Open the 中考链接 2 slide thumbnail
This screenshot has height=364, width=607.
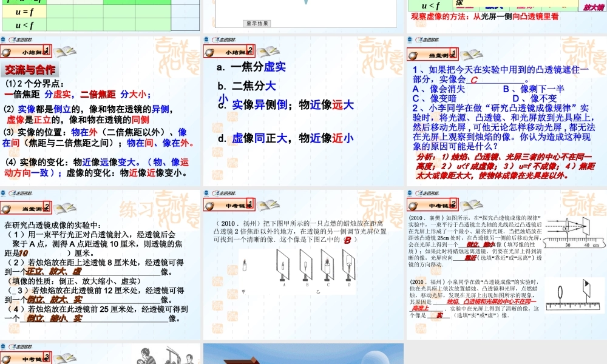click(x=507, y=265)
